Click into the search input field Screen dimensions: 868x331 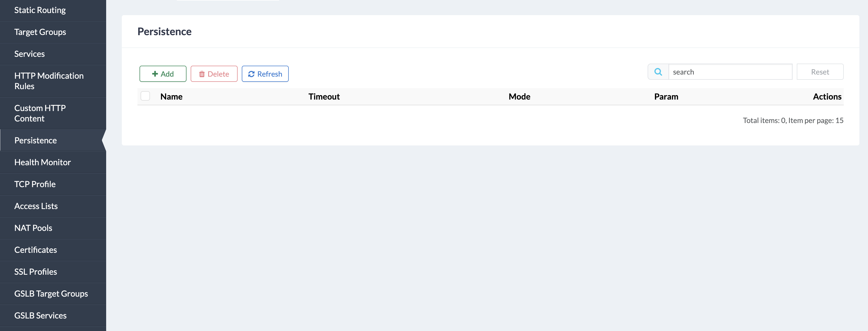pyautogui.click(x=730, y=72)
